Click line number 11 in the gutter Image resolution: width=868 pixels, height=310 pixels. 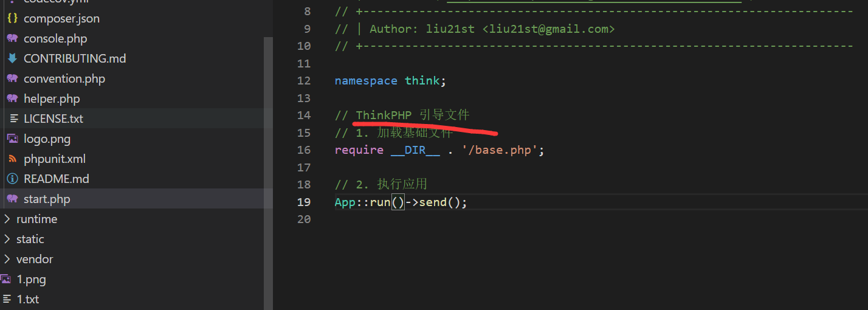point(304,63)
